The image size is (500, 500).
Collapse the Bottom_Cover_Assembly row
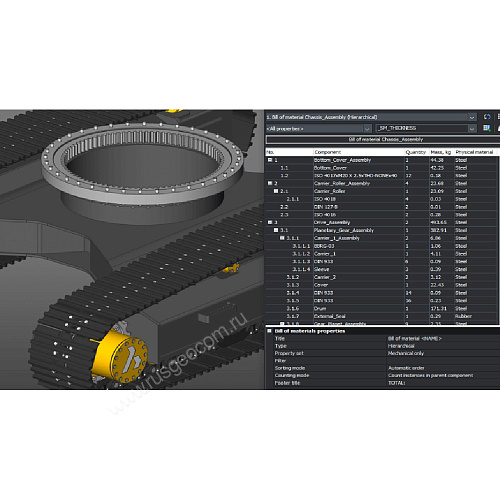[x=270, y=160]
